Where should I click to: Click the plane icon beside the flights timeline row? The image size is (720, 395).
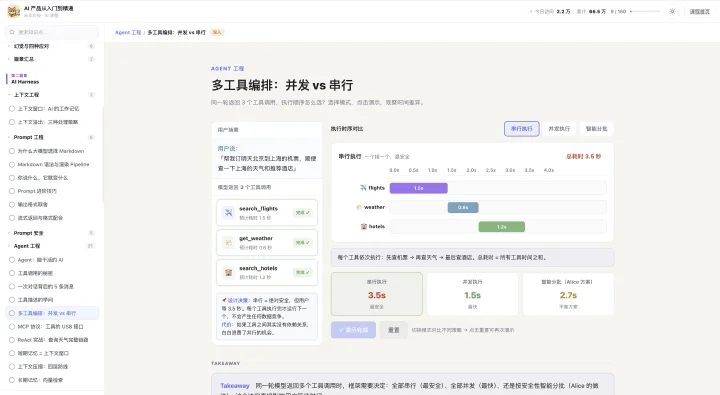363,188
